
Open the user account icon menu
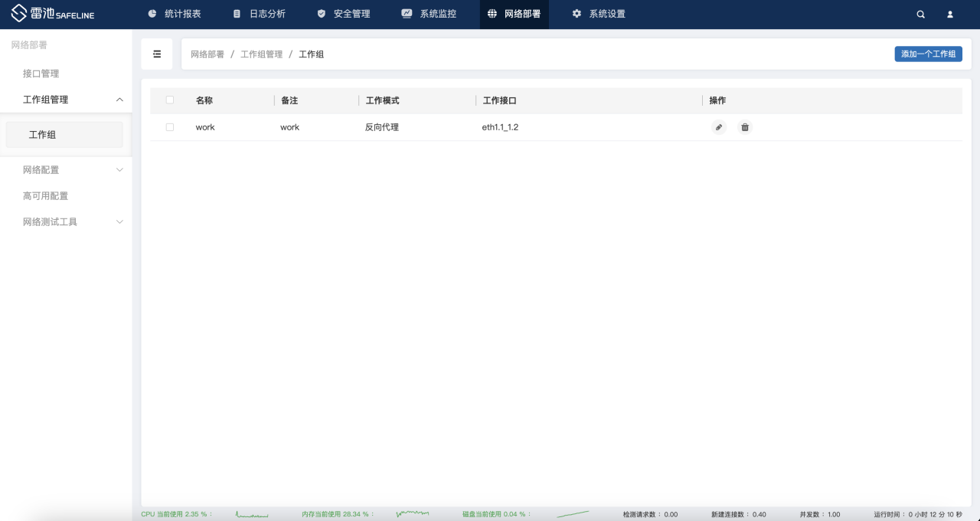[950, 15]
